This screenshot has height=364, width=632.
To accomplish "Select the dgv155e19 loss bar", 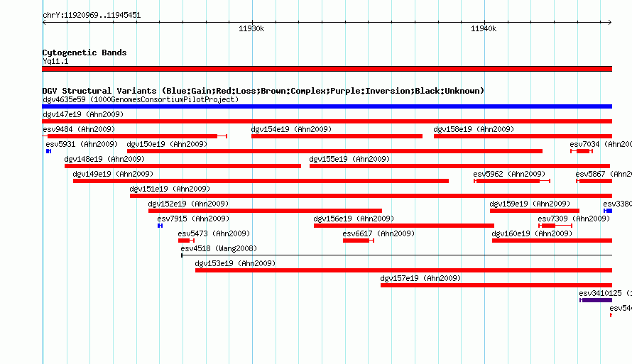I will click(x=459, y=166).
